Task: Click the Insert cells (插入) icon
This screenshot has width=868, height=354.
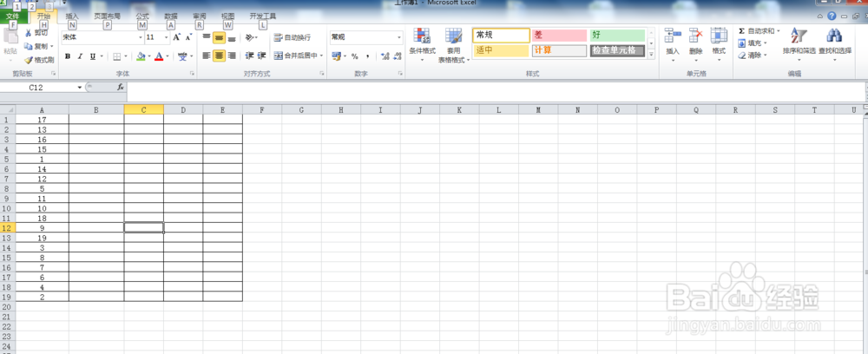Action: (x=673, y=36)
